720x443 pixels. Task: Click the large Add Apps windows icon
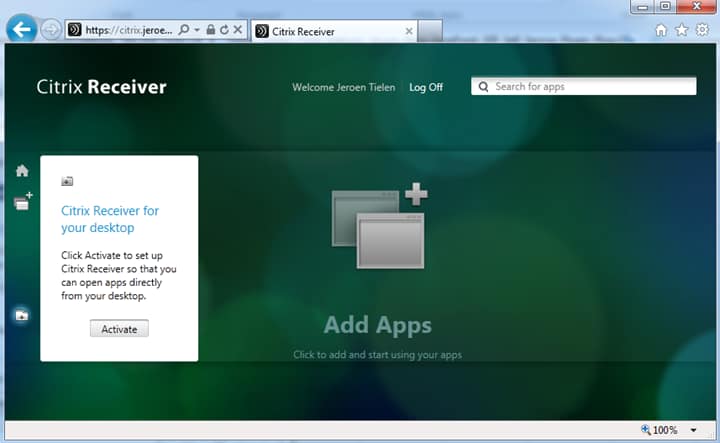pyautogui.click(x=379, y=225)
